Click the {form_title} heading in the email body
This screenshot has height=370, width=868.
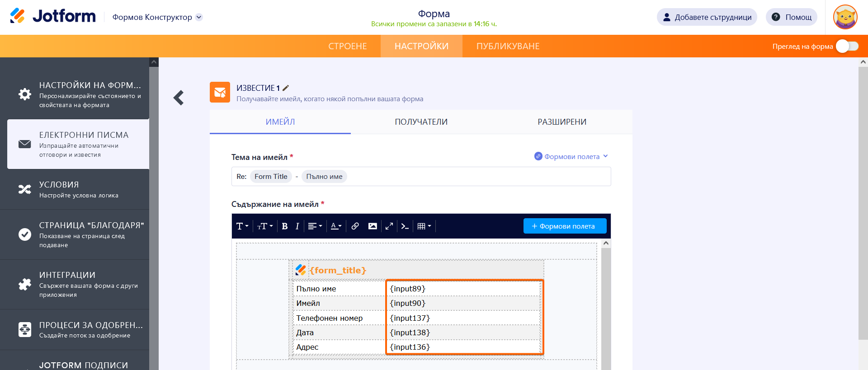[x=338, y=270]
